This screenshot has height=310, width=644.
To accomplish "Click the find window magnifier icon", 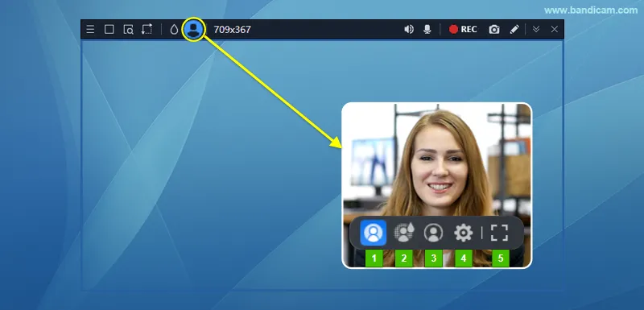I will (x=128, y=30).
